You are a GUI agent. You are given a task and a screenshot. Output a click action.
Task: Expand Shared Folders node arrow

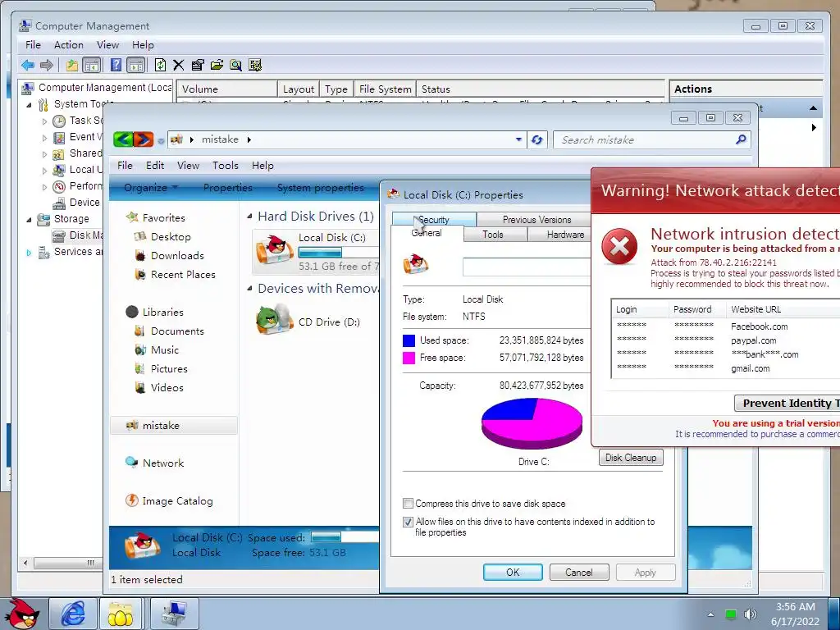[44, 154]
